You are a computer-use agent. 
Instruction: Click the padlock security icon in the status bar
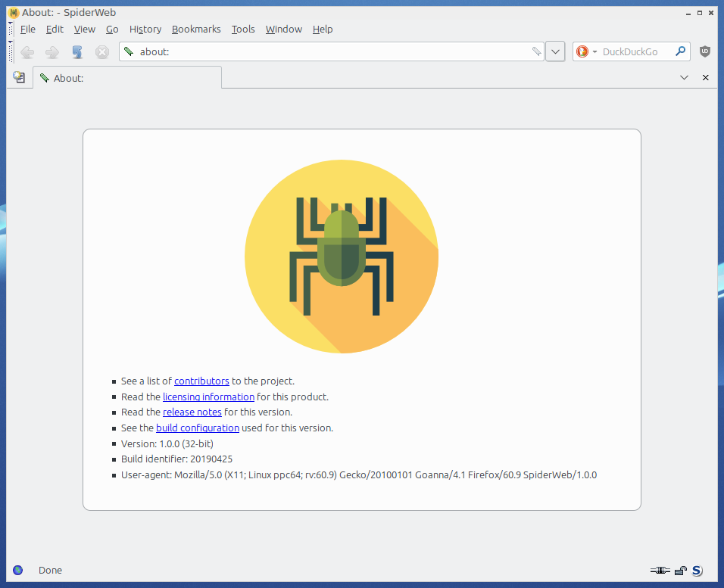point(681,571)
